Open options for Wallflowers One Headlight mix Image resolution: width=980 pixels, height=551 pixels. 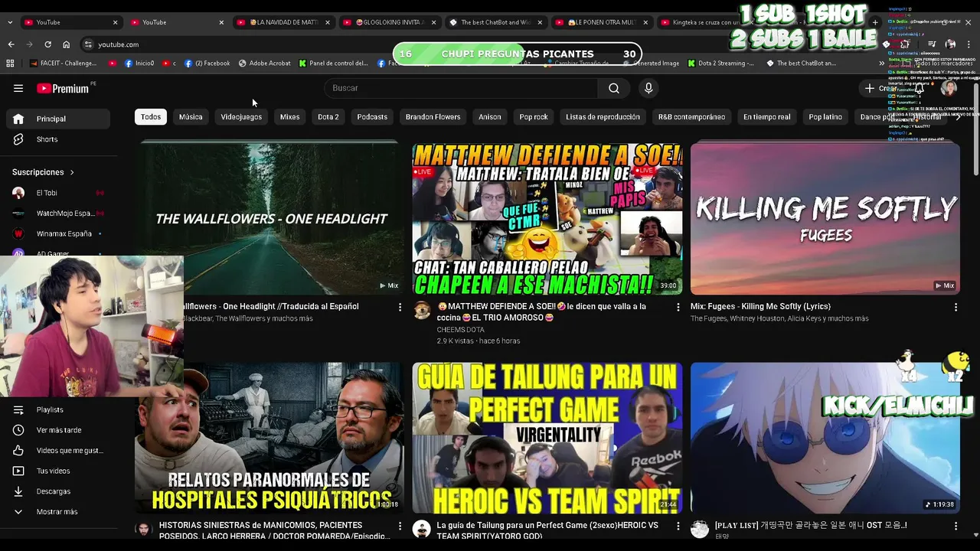(400, 307)
